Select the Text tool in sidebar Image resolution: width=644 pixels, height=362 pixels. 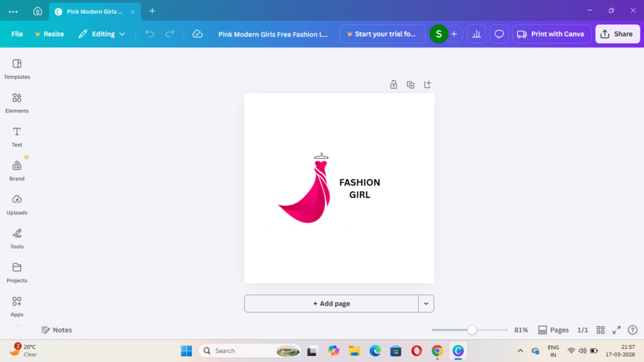pyautogui.click(x=17, y=136)
